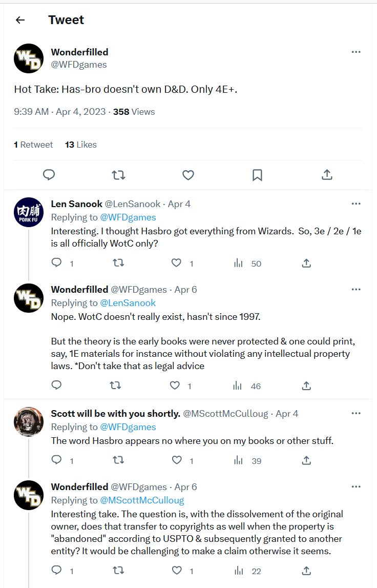Click the @LenSanook mention link

(x=128, y=302)
